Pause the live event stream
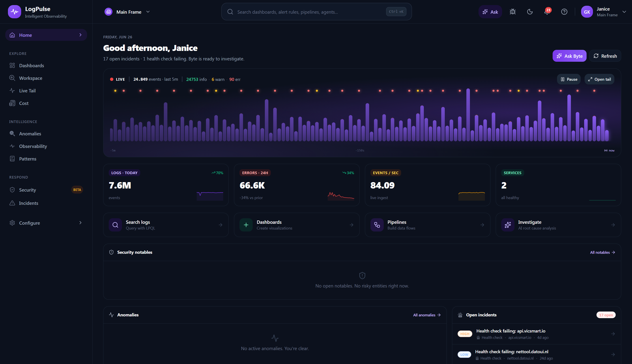Screen dimensions: 632x364 click(x=569, y=79)
